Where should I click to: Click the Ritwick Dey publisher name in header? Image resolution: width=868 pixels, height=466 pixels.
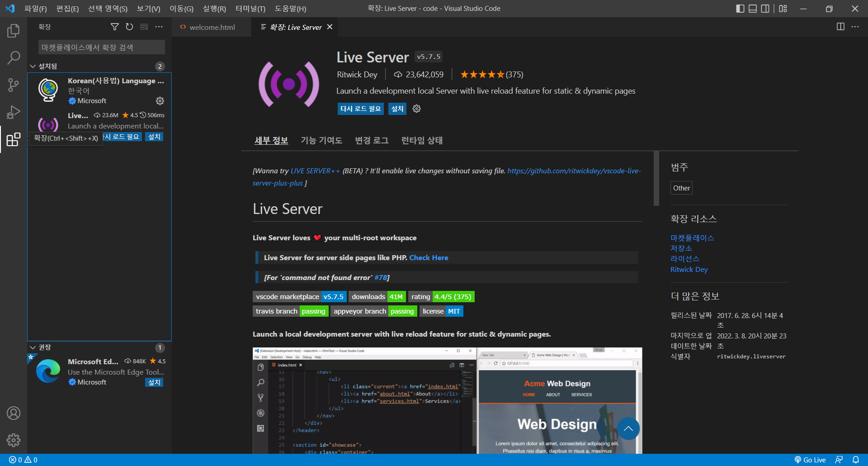(x=357, y=75)
